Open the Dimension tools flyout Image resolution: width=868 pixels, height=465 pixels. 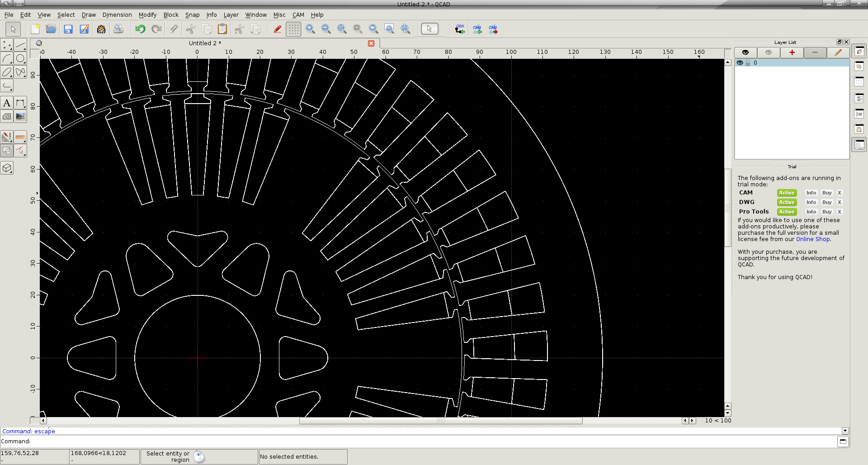[20, 103]
